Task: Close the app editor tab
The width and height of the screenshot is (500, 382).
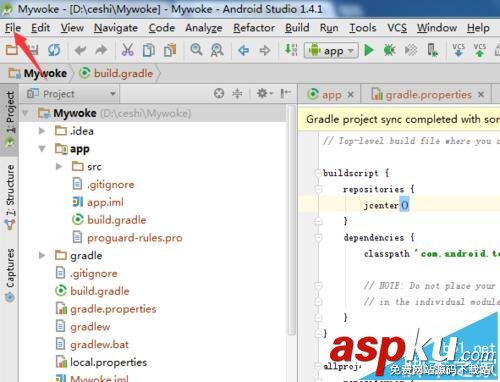Action: (350, 95)
